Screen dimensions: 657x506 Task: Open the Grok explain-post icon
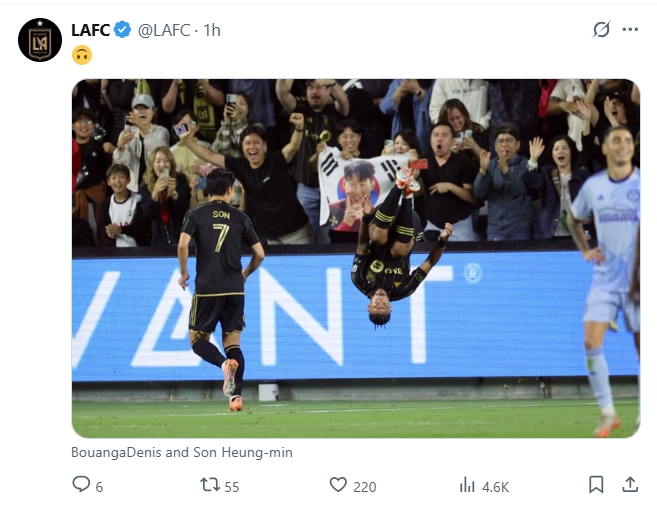pyautogui.click(x=601, y=30)
